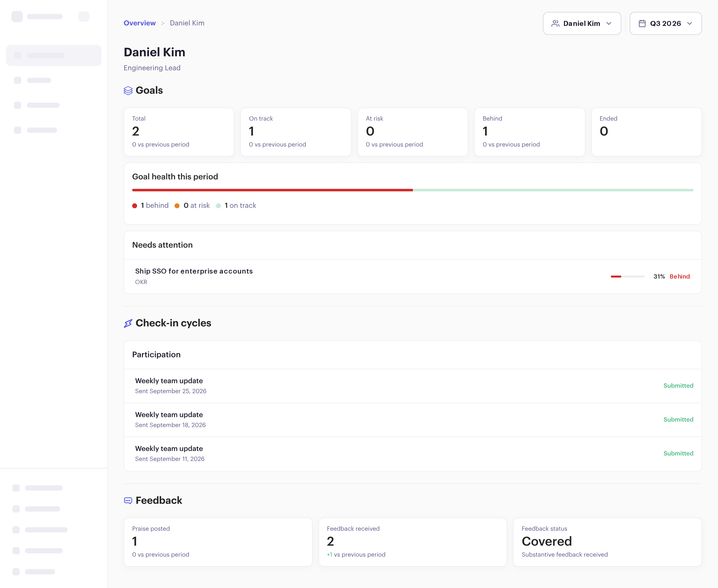Open the Weekly team update sent September 11

pos(412,453)
